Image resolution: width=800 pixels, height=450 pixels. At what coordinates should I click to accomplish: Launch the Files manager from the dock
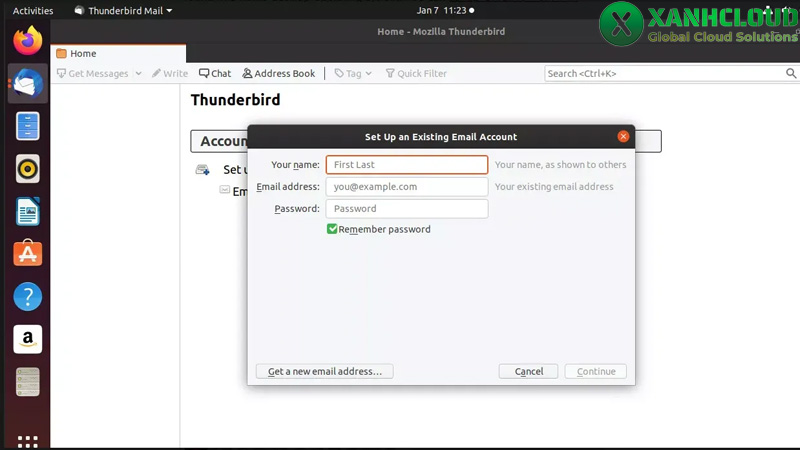click(28, 126)
